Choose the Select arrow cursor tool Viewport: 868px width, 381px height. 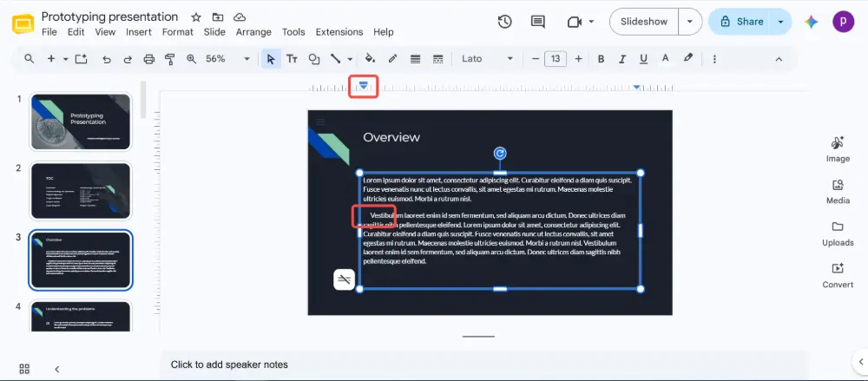click(x=271, y=59)
